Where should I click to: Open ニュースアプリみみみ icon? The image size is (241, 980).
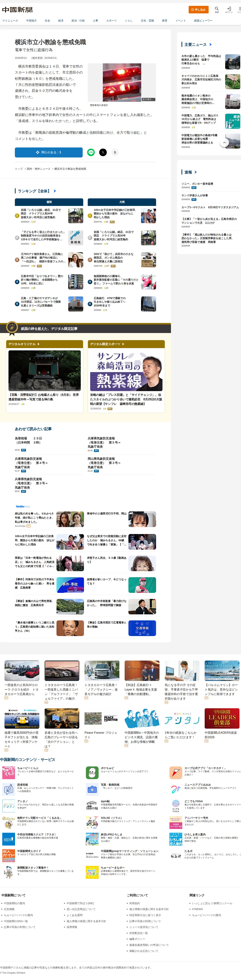click(x=176, y=789)
